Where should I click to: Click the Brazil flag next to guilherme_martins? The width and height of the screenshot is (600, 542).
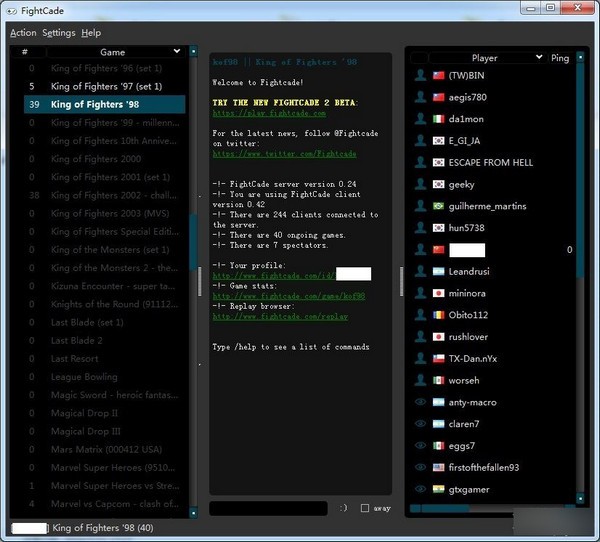(439, 206)
